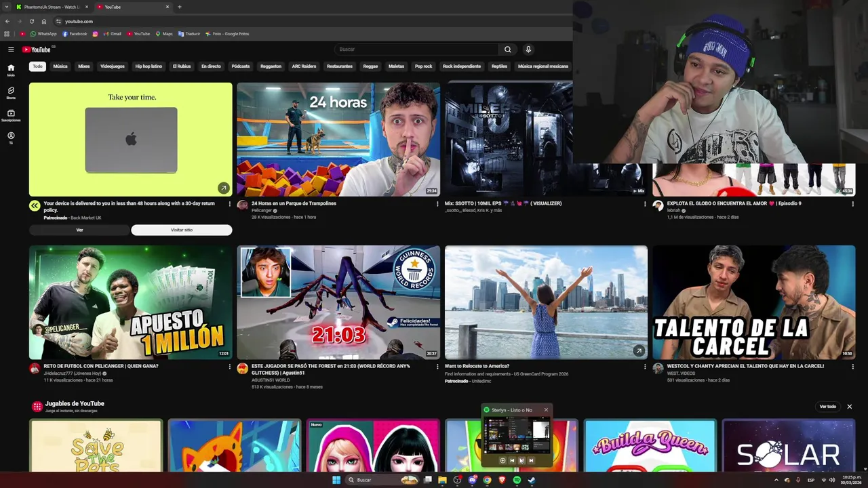Open options for EXPLOTA EL GLOBO video

pyautogui.click(x=852, y=204)
